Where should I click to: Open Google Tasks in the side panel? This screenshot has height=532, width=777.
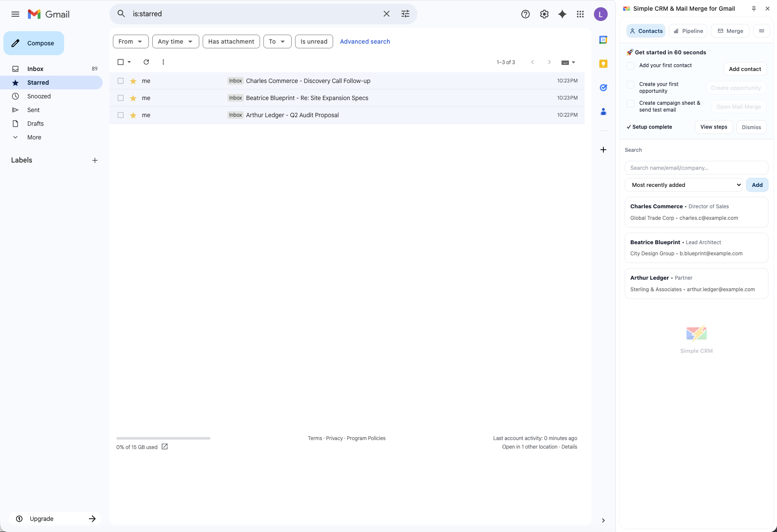click(x=603, y=88)
